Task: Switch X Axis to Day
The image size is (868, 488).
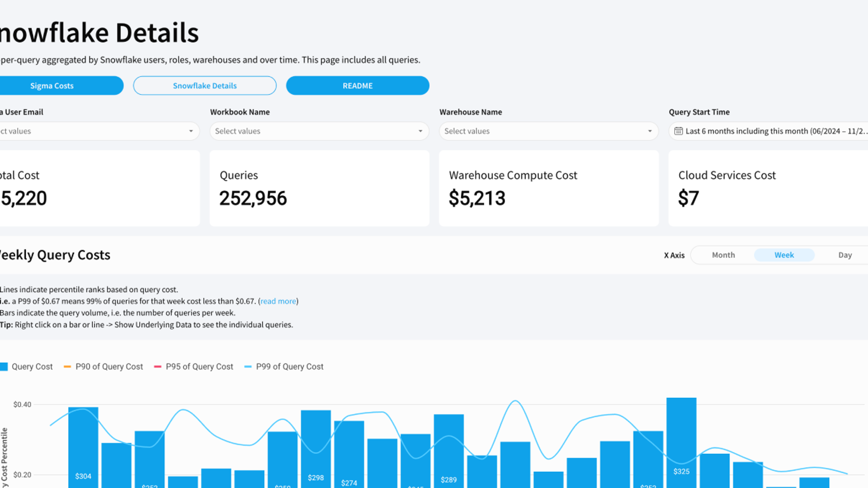Action: [845, 255]
